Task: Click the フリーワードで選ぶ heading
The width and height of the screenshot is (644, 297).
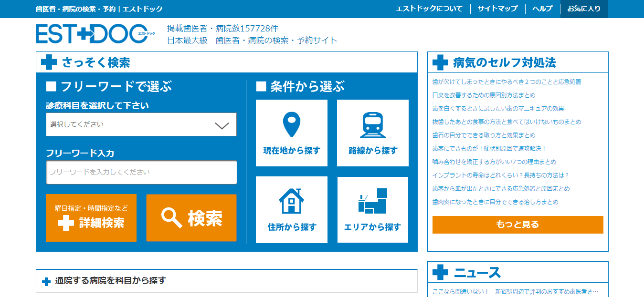Action: pos(109,87)
